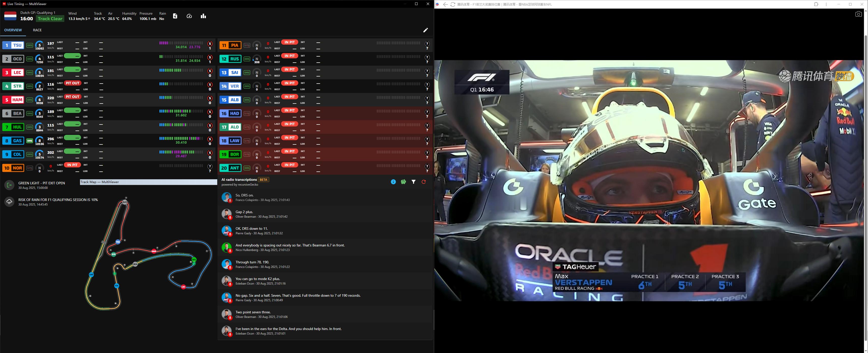Click STR's PIT OUT badge
The image size is (868, 353).
click(72, 83)
